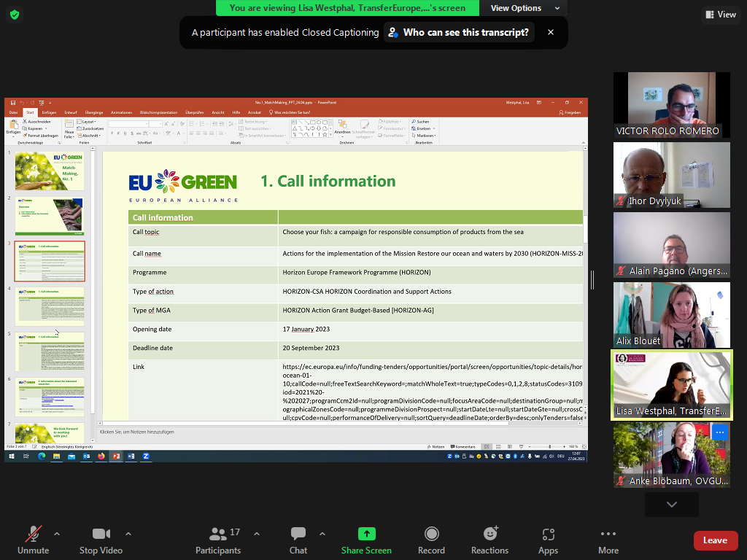Open the Participants panel
The image size is (747, 560).
[218, 540]
